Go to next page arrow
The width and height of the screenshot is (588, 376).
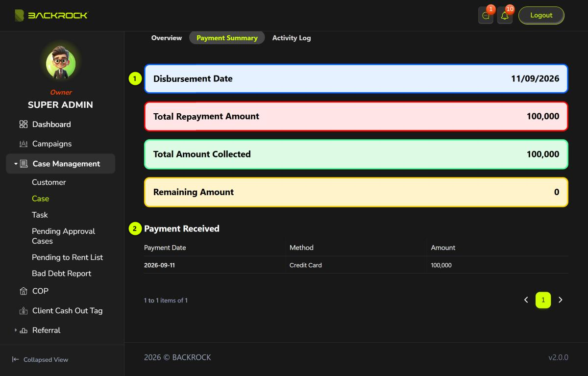pos(561,300)
